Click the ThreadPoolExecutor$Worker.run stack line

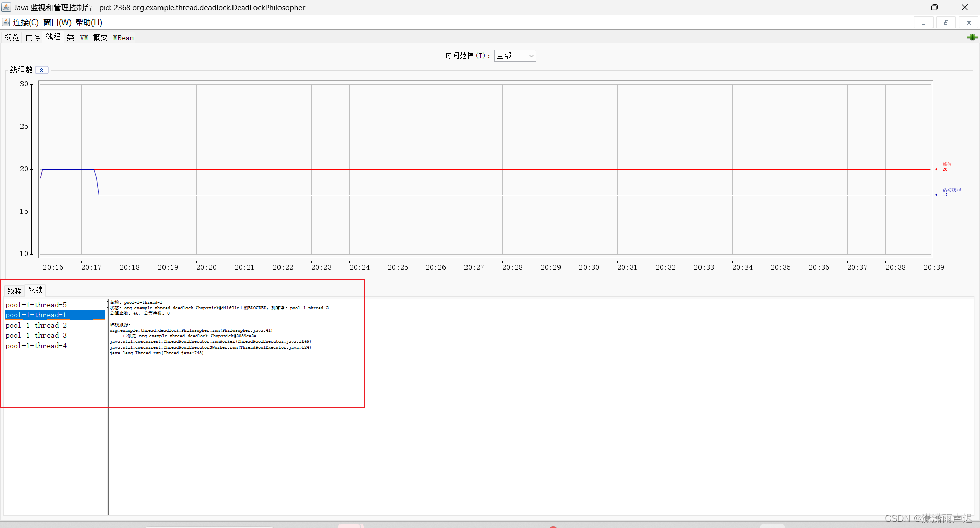[x=210, y=348]
